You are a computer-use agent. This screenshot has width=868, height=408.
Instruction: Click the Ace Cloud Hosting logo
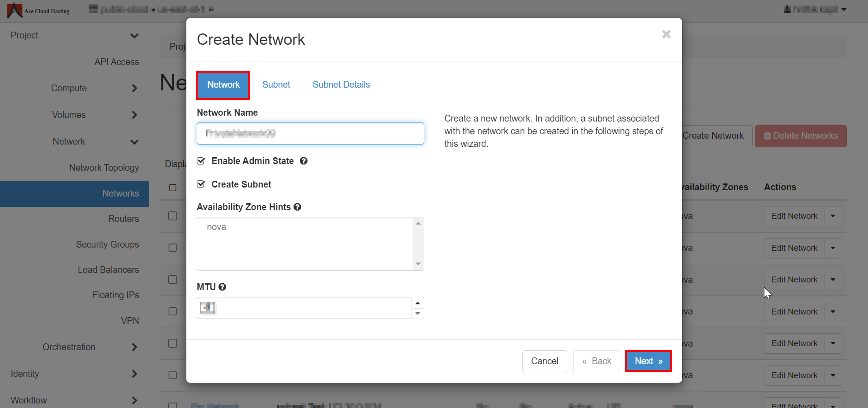pyautogui.click(x=38, y=10)
